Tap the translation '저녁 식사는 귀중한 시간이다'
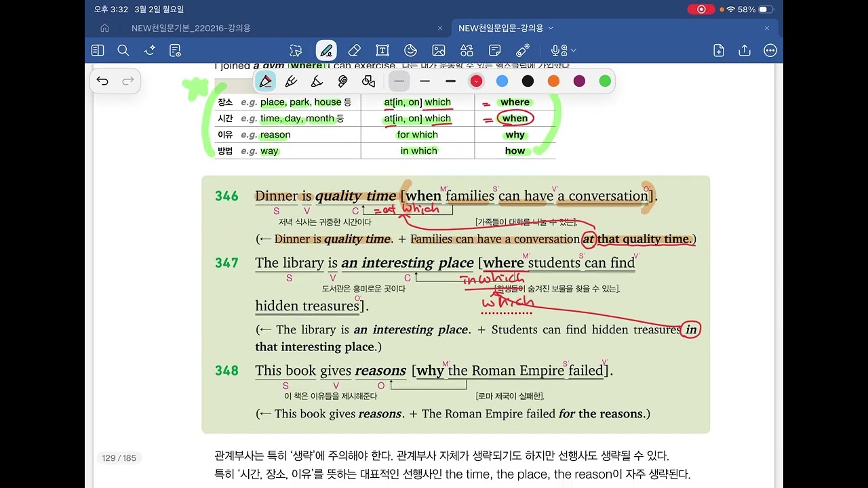 coord(325,222)
